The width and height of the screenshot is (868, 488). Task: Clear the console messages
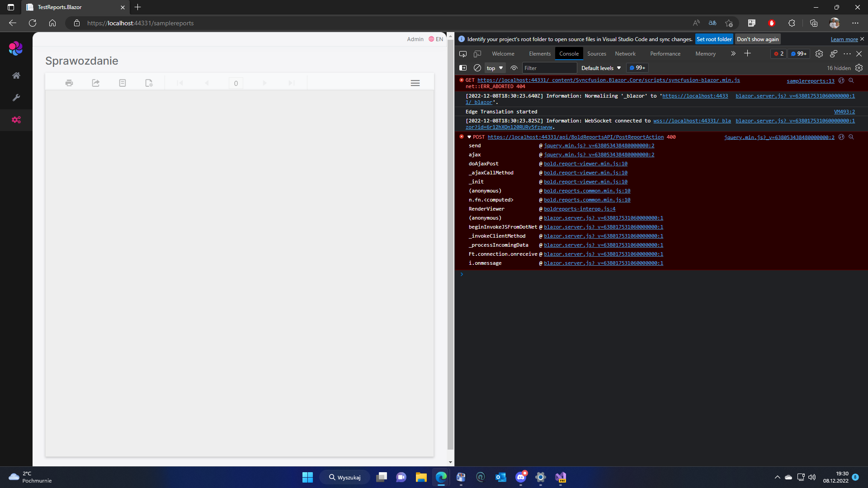pyautogui.click(x=477, y=68)
